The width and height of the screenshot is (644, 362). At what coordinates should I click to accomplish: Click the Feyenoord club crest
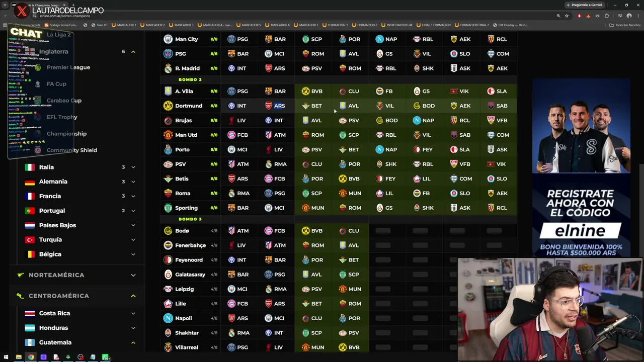(168, 260)
